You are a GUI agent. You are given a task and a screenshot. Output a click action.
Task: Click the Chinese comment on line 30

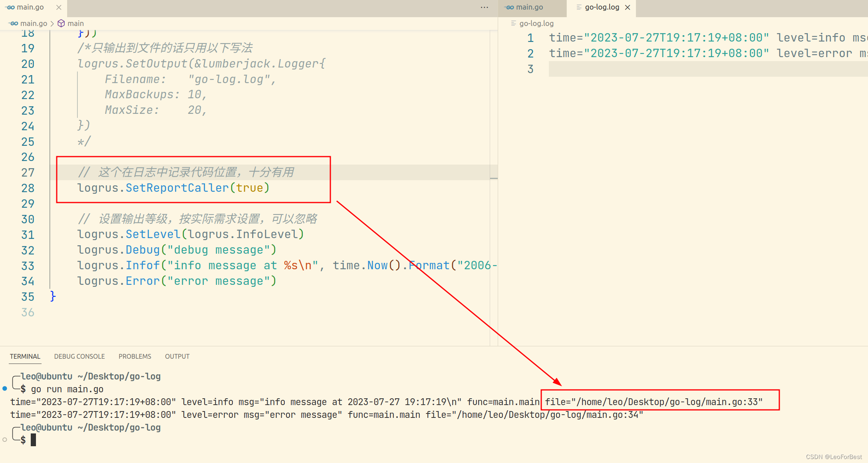[x=197, y=219]
